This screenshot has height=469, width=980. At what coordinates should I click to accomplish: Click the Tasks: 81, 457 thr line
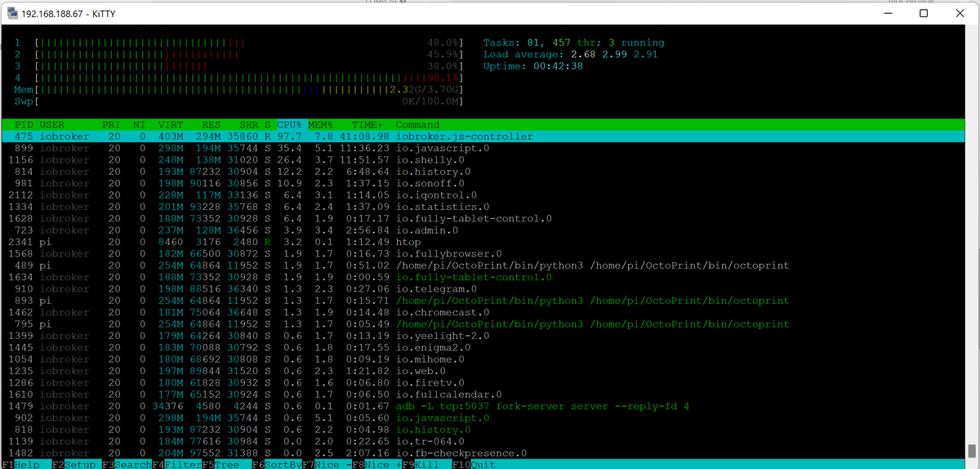(x=574, y=42)
